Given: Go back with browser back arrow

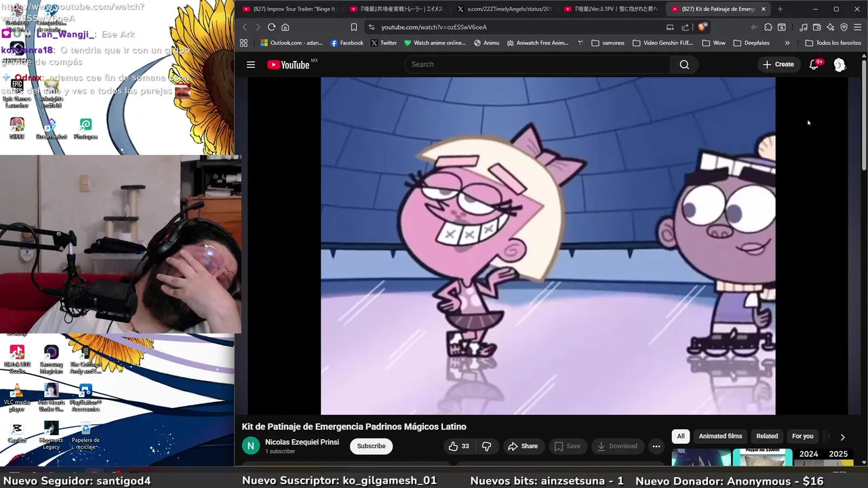Looking at the screenshot, I should [245, 27].
